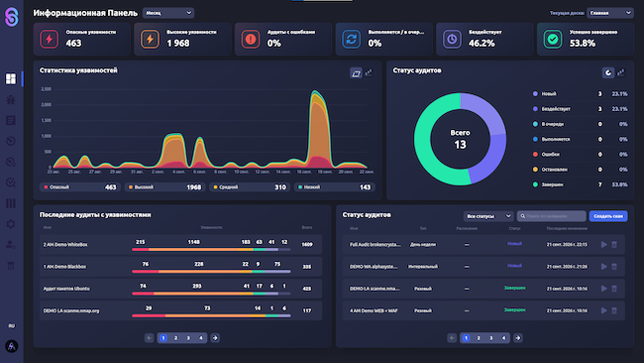
Task: Click the Успешно завершено checkmark icon
Action: pyautogui.click(x=553, y=39)
